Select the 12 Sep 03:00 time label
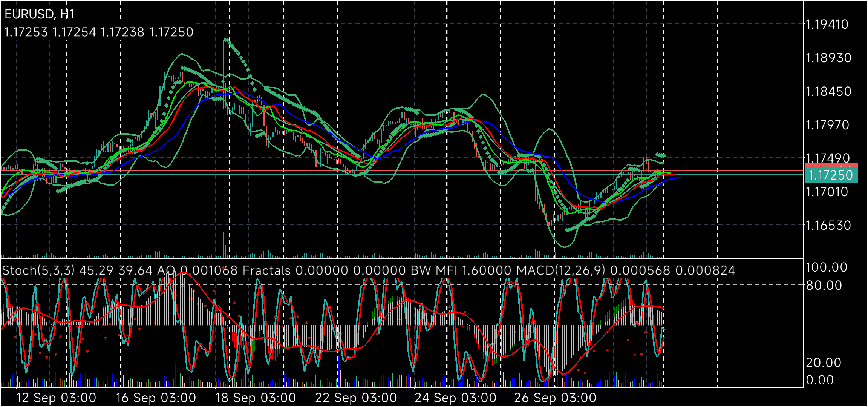The height and width of the screenshot is (407, 868). [x=57, y=398]
